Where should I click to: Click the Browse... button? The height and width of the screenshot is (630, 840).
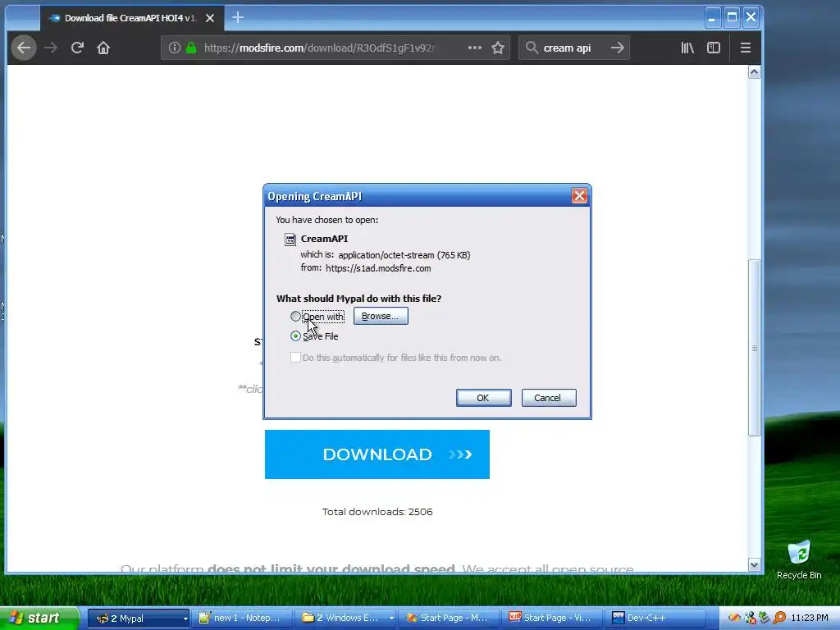click(x=381, y=316)
